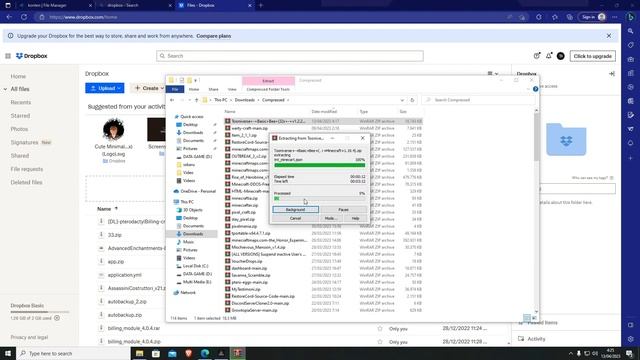Open Home tab in Explorer ribbon
This screenshot has width=640, height=360.
[x=194, y=89]
